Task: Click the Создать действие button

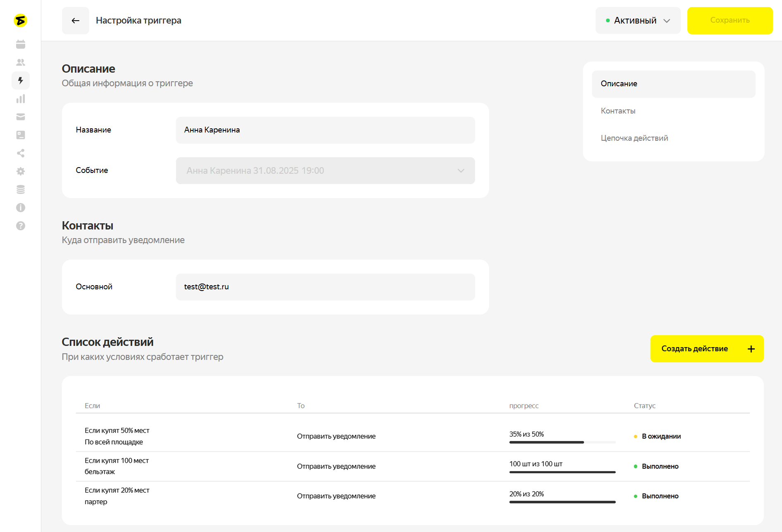Action: 706,349
